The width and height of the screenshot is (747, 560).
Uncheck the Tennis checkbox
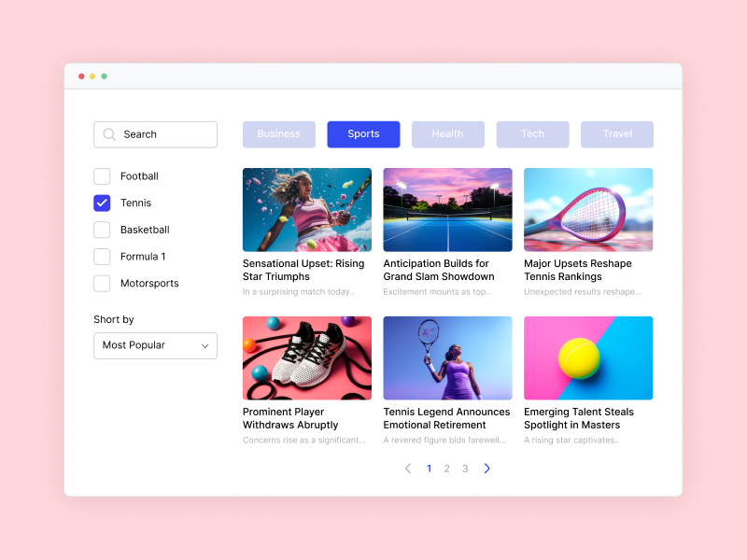pos(102,203)
